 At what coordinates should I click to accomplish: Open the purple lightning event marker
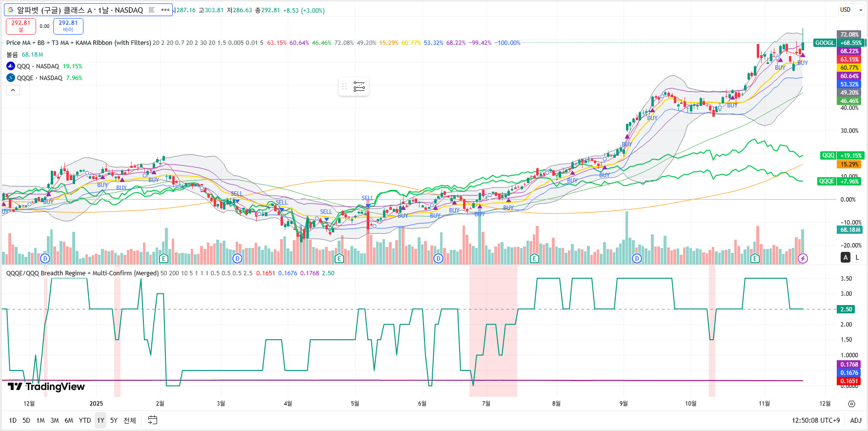[x=803, y=258]
